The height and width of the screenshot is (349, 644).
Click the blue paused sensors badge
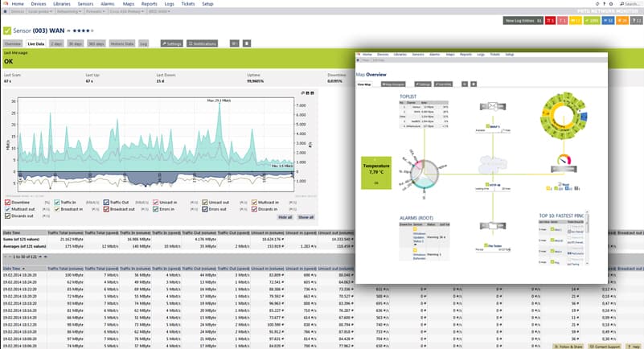(x=609, y=21)
